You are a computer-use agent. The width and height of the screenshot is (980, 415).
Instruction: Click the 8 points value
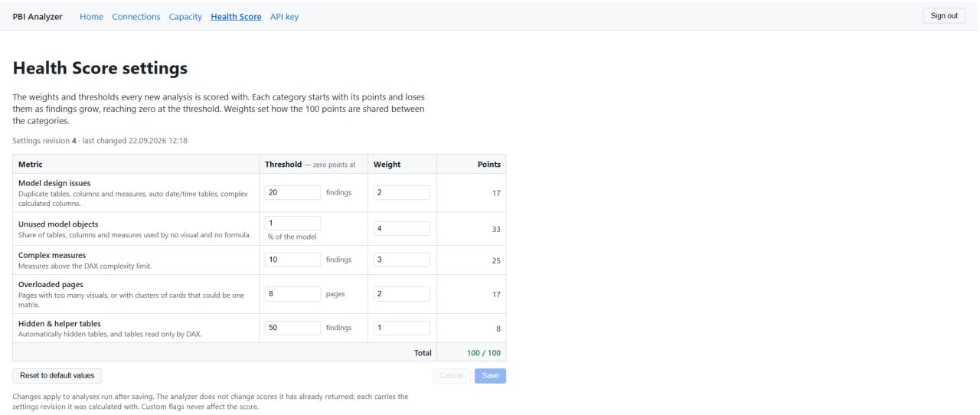(498, 328)
